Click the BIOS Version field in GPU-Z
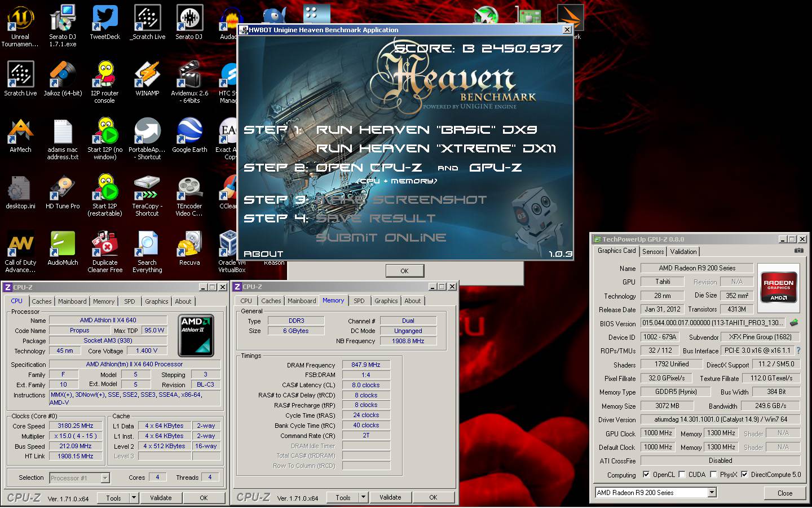Viewport: 812px width, 508px height. (713, 323)
